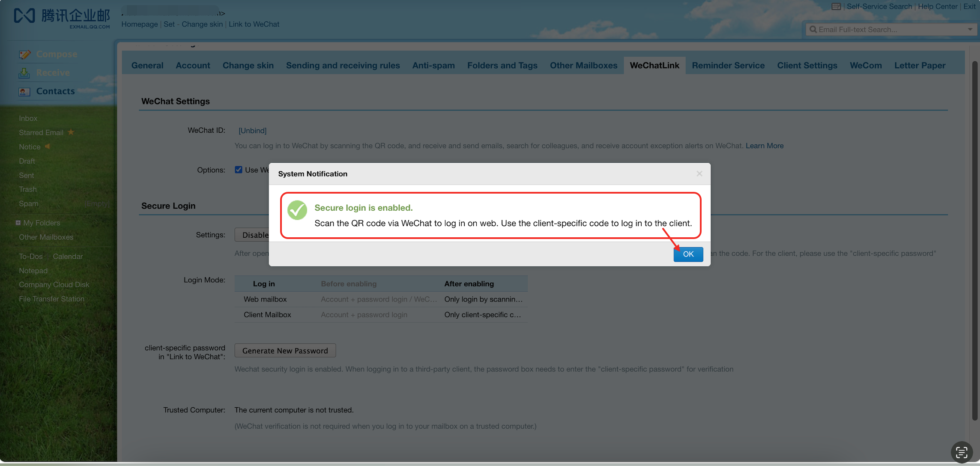
Task: Open Sending and receiving rules tab
Action: [x=343, y=66]
